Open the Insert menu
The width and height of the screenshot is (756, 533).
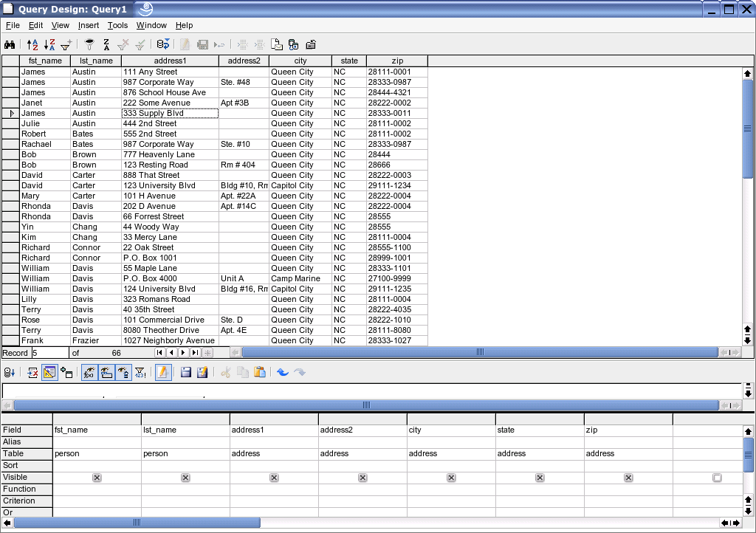[89, 25]
